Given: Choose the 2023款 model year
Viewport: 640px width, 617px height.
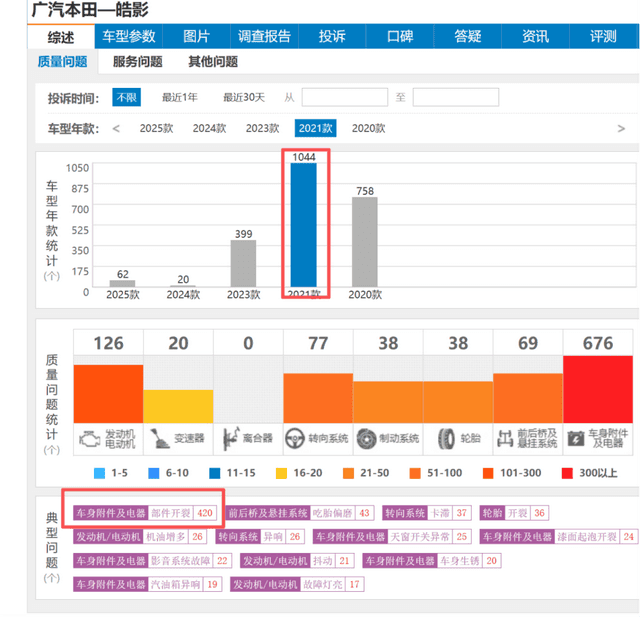Looking at the screenshot, I should [x=262, y=128].
